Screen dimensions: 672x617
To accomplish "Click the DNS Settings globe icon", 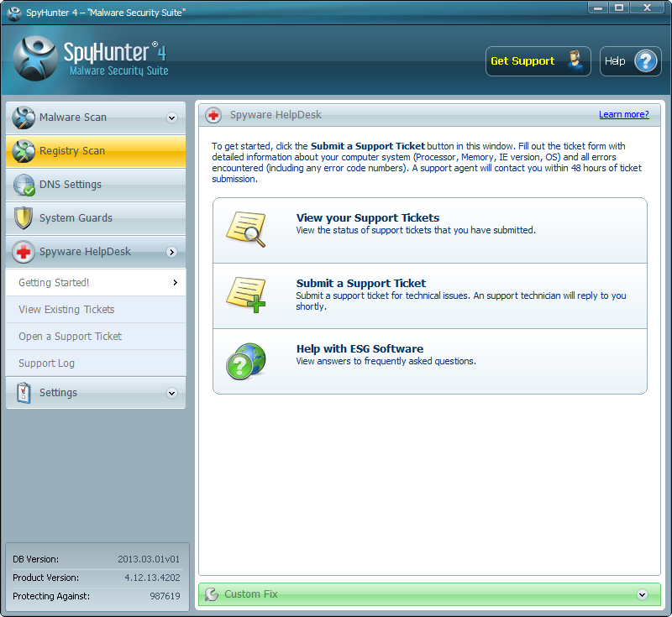I will point(24,185).
